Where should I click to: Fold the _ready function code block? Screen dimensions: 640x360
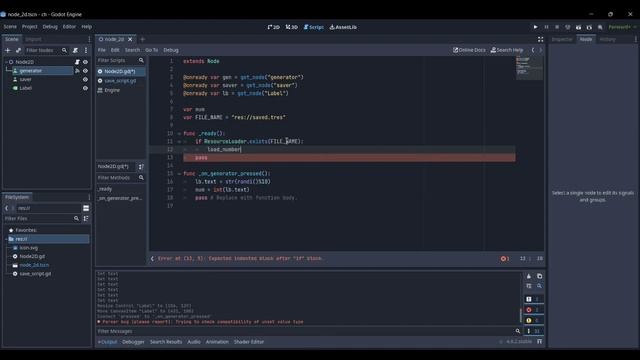(x=179, y=133)
